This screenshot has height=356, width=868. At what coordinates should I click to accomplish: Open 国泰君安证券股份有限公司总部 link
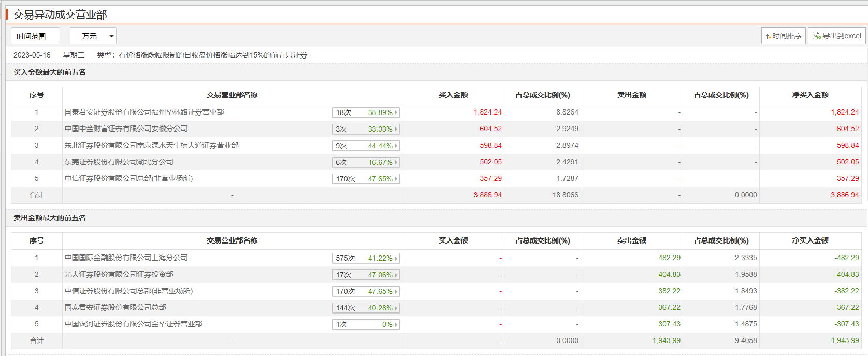click(x=115, y=307)
